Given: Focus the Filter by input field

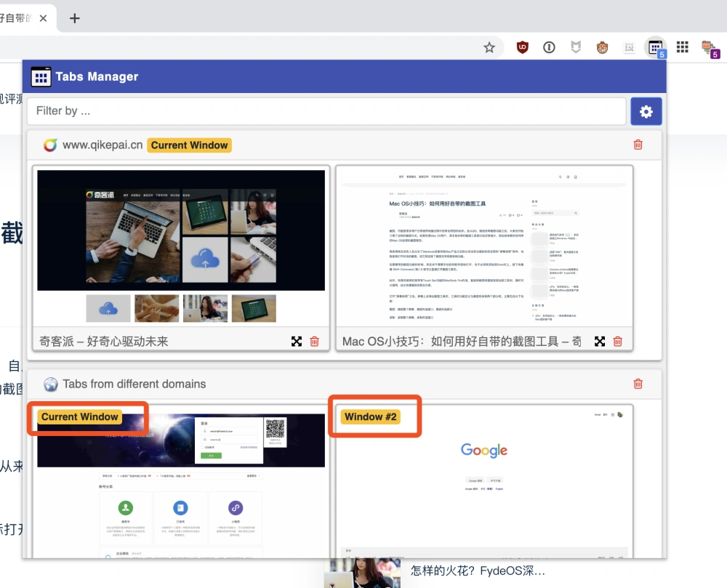Looking at the screenshot, I should (x=326, y=111).
